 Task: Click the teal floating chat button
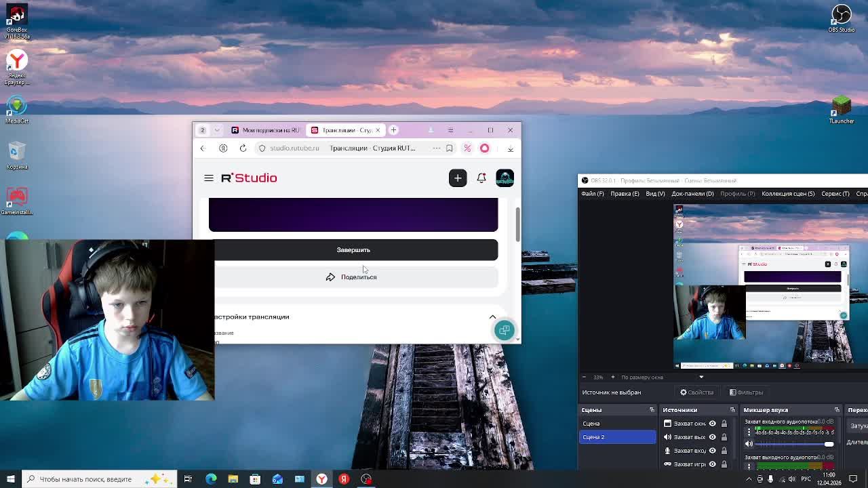pos(504,329)
